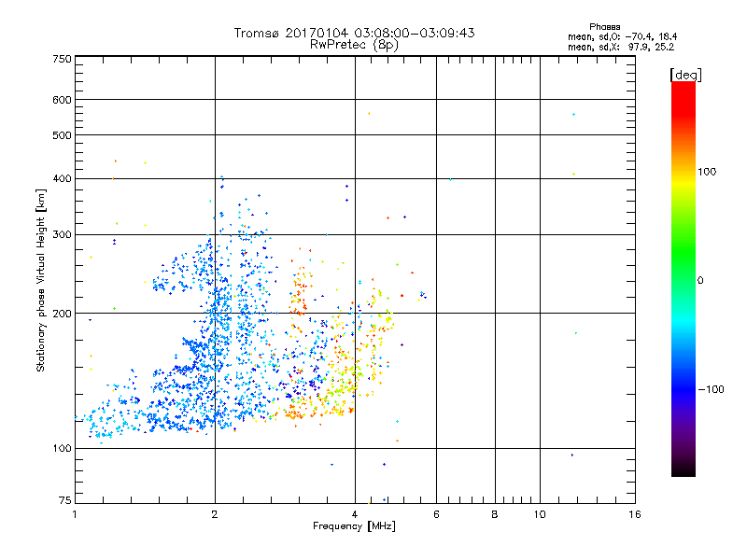This screenshot has width=747, height=560.
Task: Click the 'Phases' heading in top-right
Action: (x=604, y=27)
